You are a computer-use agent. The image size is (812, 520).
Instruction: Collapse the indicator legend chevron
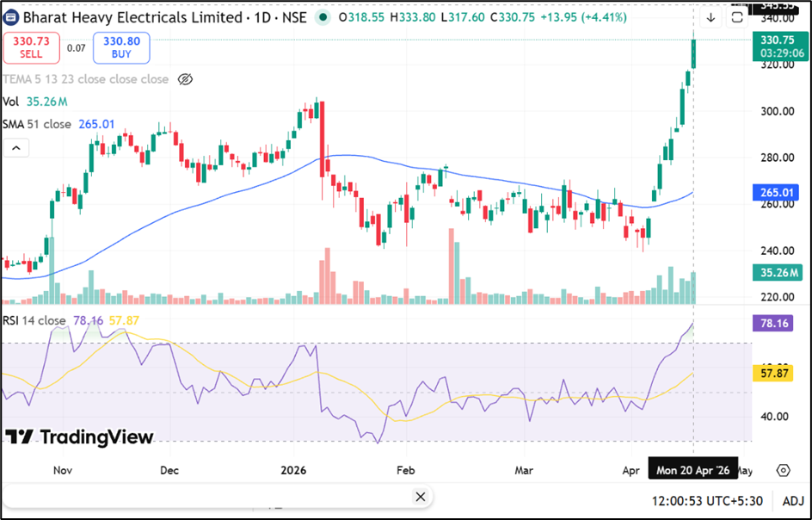[15, 148]
